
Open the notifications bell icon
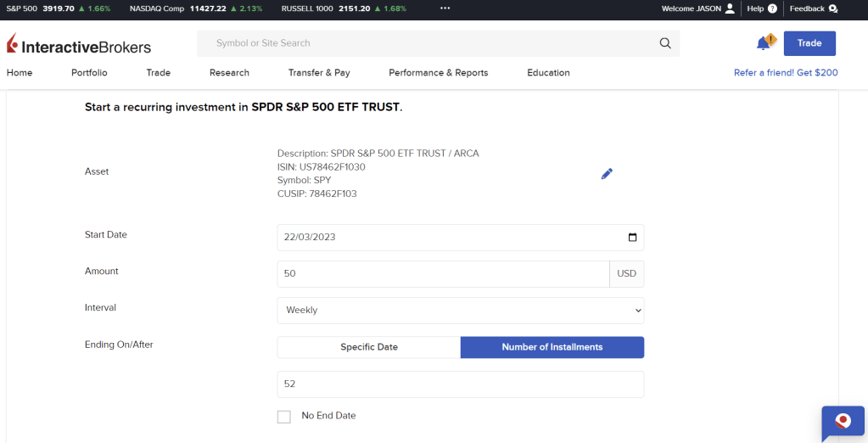pos(764,43)
